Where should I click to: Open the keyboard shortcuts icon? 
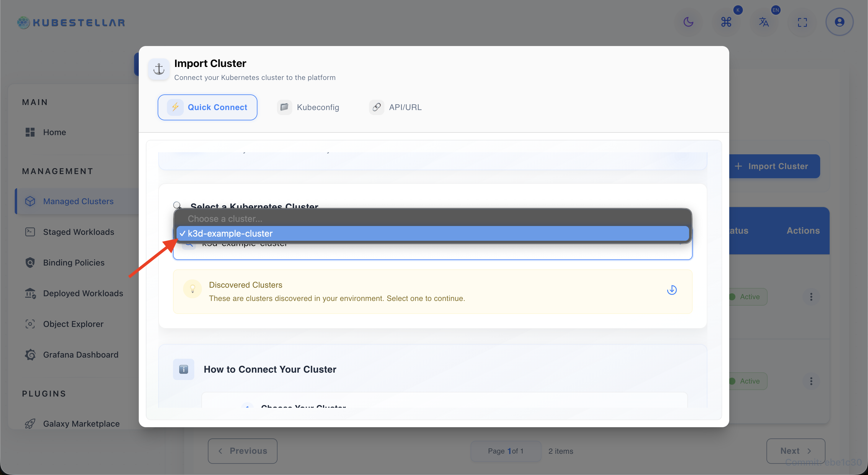[x=727, y=22]
